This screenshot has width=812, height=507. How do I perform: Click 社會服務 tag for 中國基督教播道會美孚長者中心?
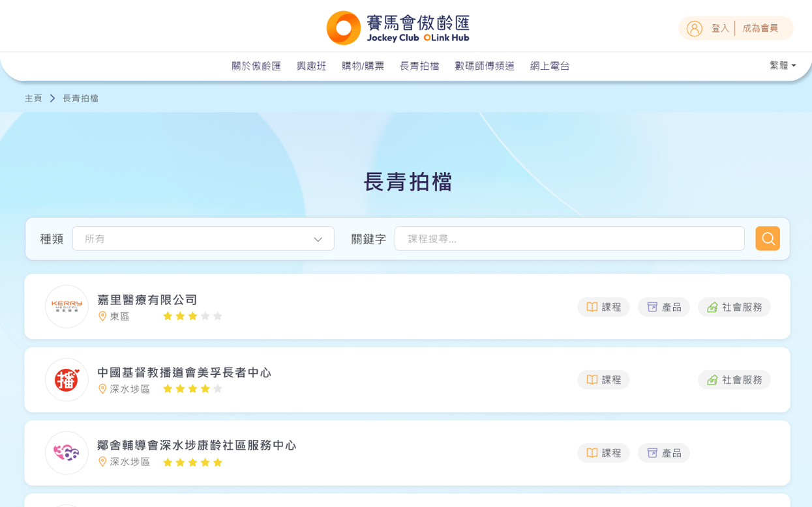tap(734, 380)
